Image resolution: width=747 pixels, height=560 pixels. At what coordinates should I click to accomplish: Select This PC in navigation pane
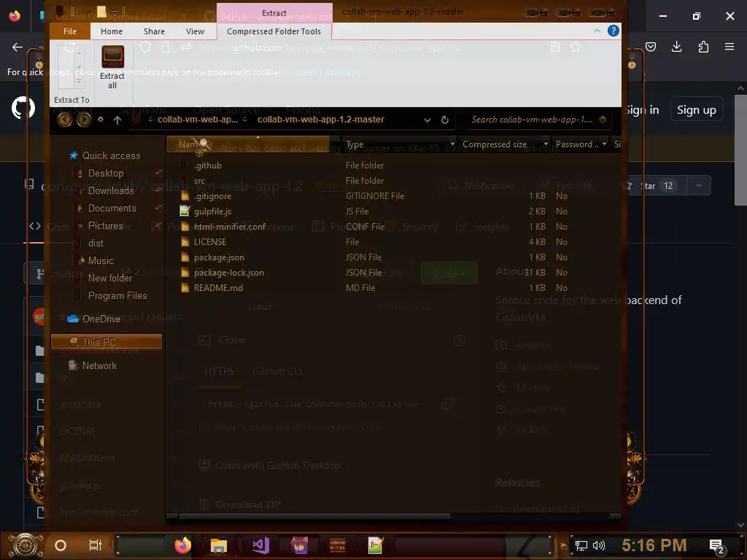107,342
